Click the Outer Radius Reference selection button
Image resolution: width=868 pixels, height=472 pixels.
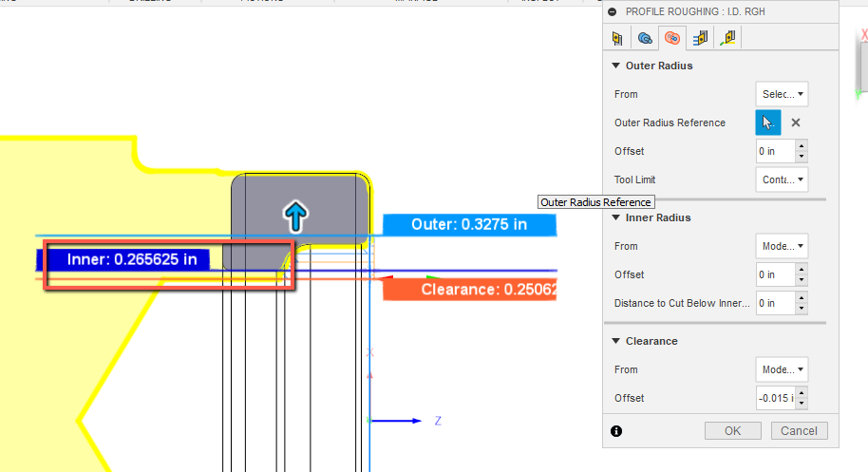[x=767, y=123]
